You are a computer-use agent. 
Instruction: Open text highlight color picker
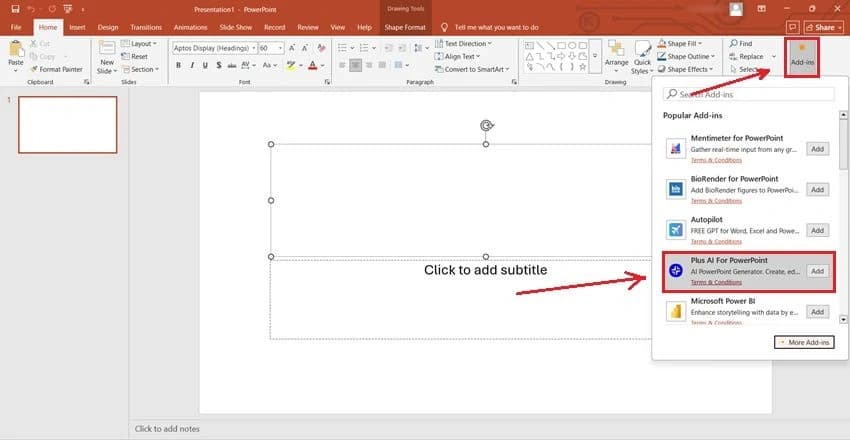[293, 65]
